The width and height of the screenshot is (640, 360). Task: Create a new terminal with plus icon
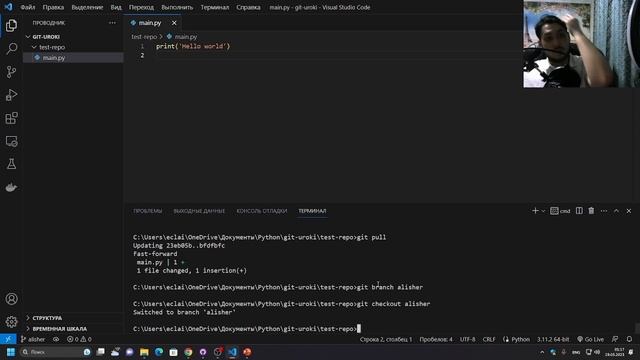(x=535, y=211)
